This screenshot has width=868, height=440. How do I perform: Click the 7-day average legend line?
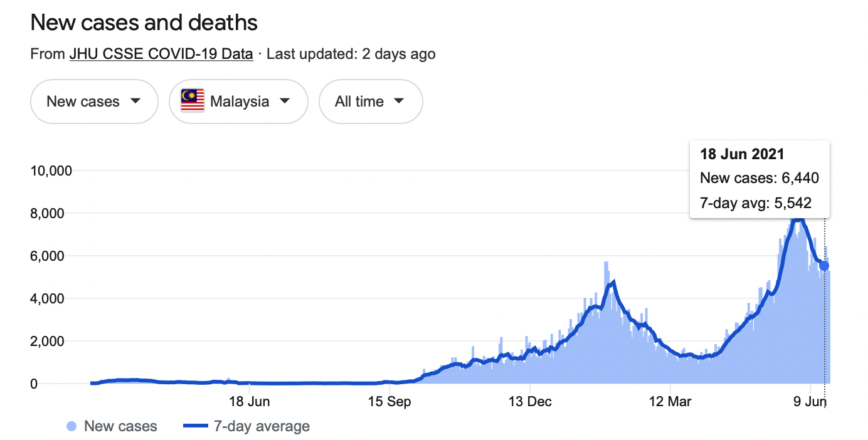click(196, 427)
